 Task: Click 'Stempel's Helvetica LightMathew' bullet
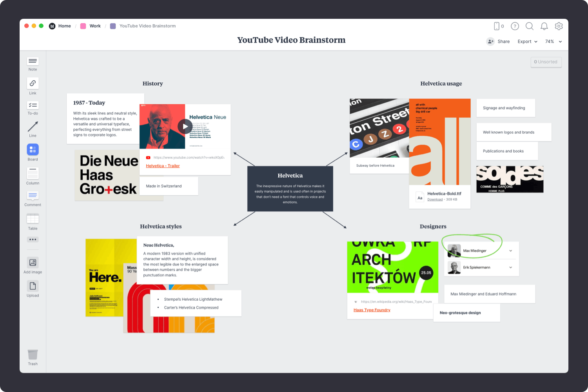(x=193, y=299)
